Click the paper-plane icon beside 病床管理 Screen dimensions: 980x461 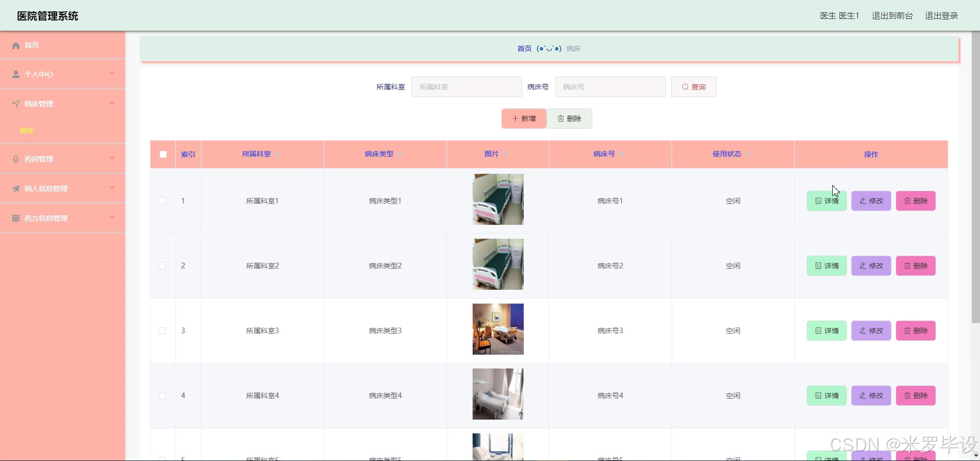coord(16,104)
